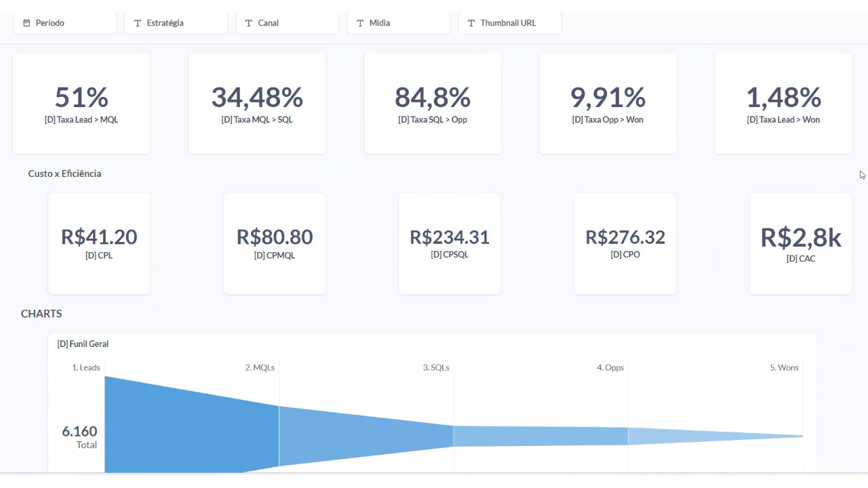Click the 34,48% Taxa MQL > SQL value

257,98
